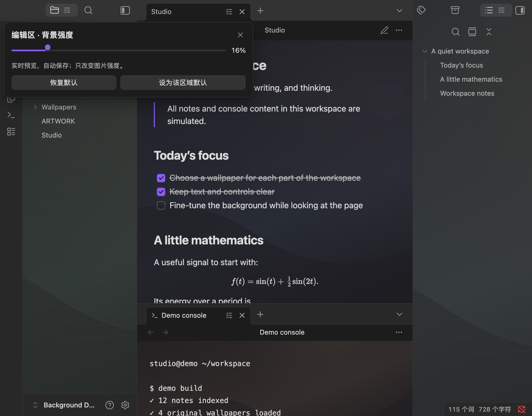The image size is (532, 416).
Task: Close the 背景强度 popup
Action: click(x=240, y=35)
